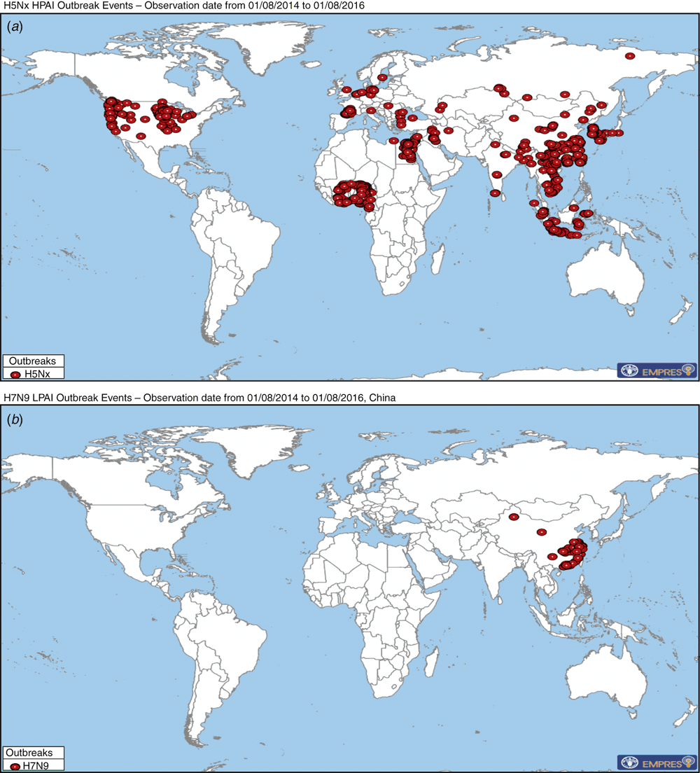The width and height of the screenshot is (700, 773).
Task: Click the H5Nx legend marker icon
Action: 15,375
